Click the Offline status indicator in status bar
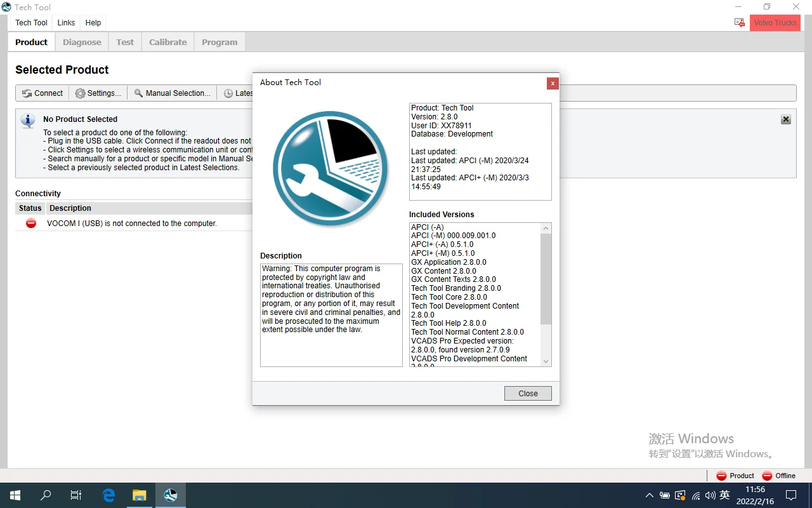The image size is (812, 508). click(778, 476)
